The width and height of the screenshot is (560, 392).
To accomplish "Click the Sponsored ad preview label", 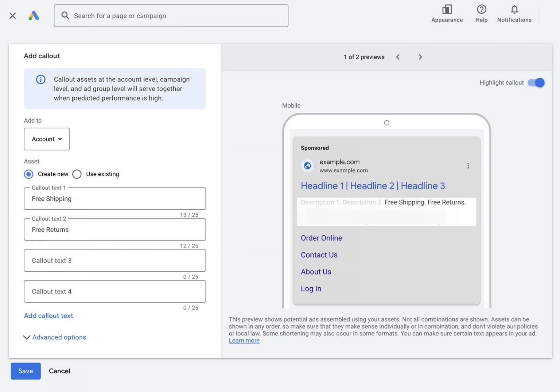I will point(314,148).
